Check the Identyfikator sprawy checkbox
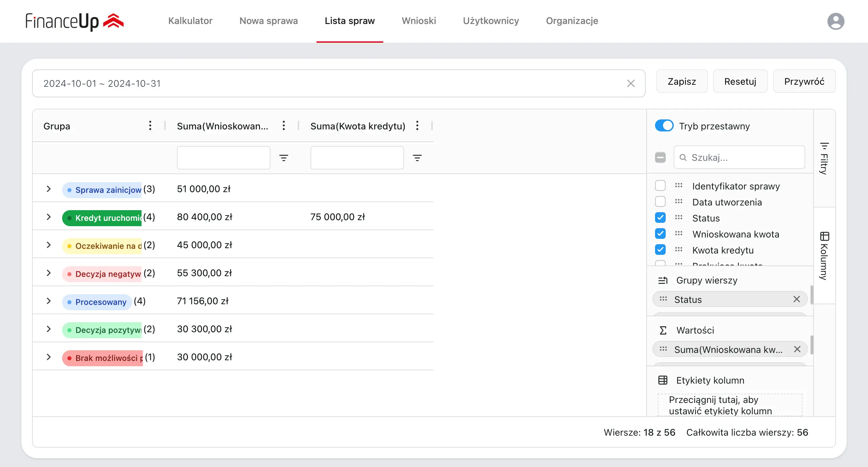 [x=660, y=185]
